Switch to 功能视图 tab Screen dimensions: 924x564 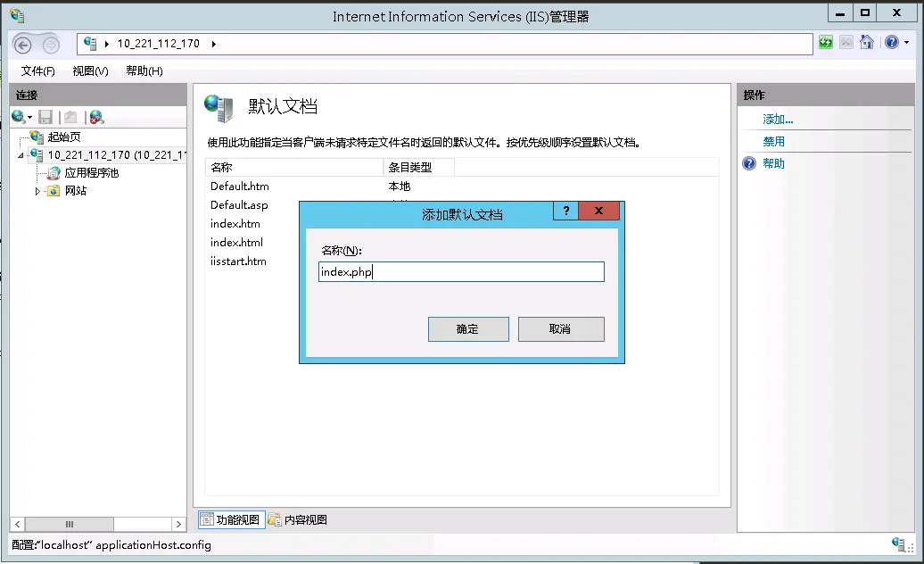[232, 519]
